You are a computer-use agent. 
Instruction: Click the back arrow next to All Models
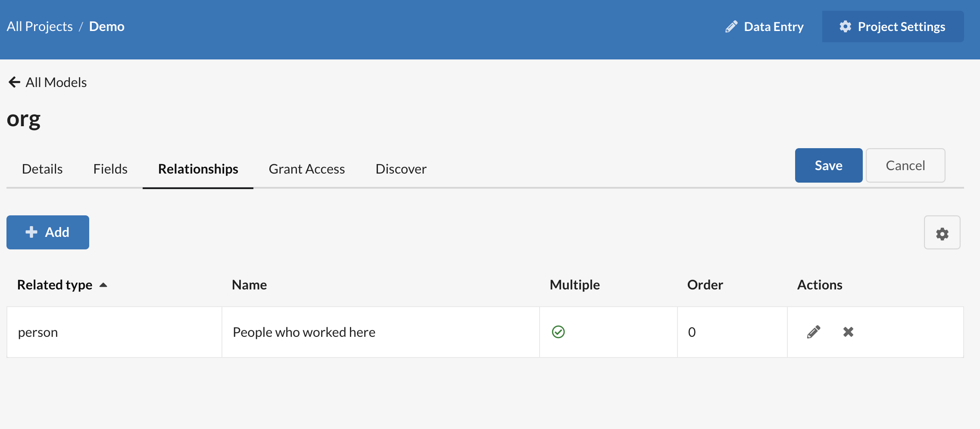14,82
